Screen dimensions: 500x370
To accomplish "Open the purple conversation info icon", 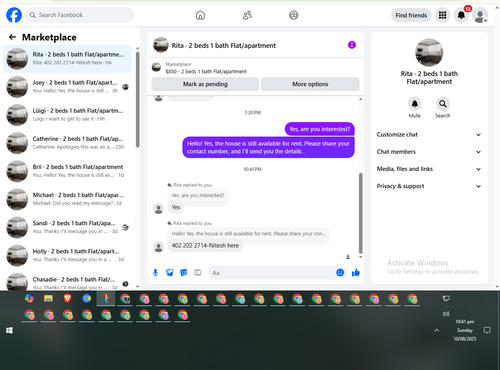I will pyautogui.click(x=352, y=45).
